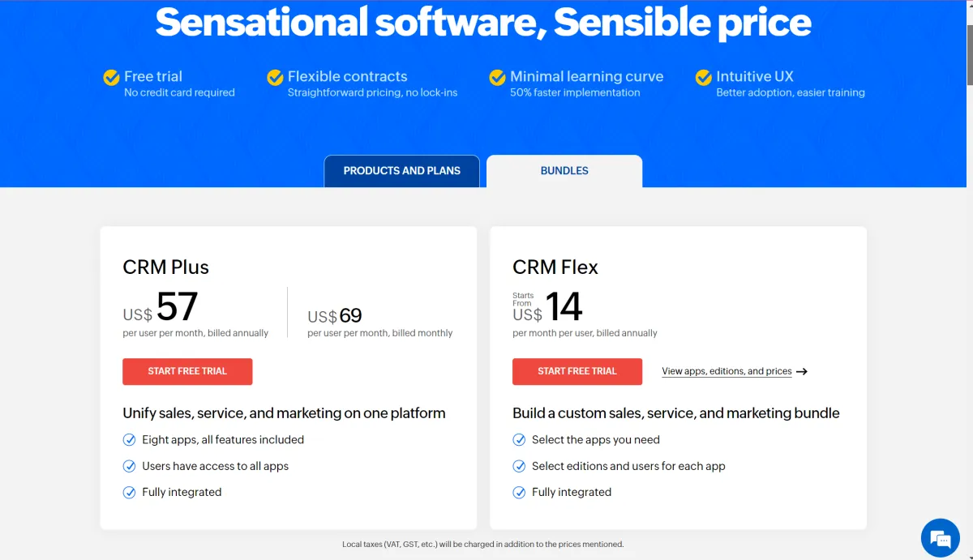Click the CRM Flex heading
The image size is (973, 560).
click(x=555, y=267)
